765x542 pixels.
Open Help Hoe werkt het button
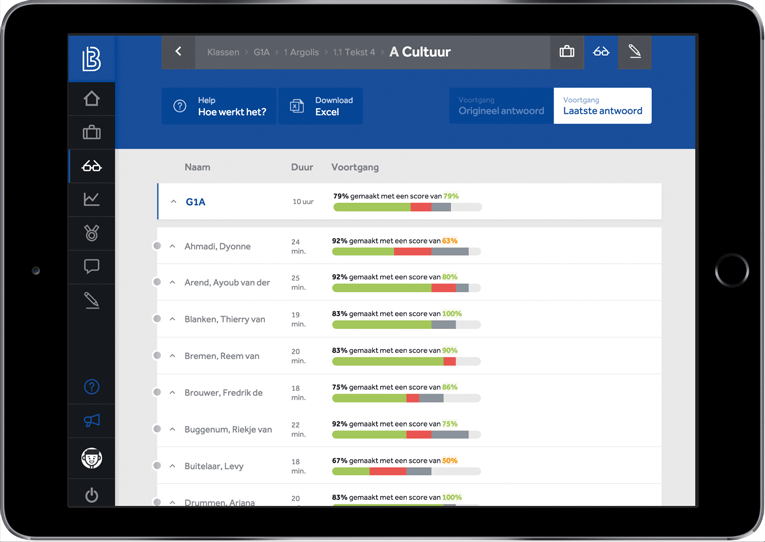point(219,106)
